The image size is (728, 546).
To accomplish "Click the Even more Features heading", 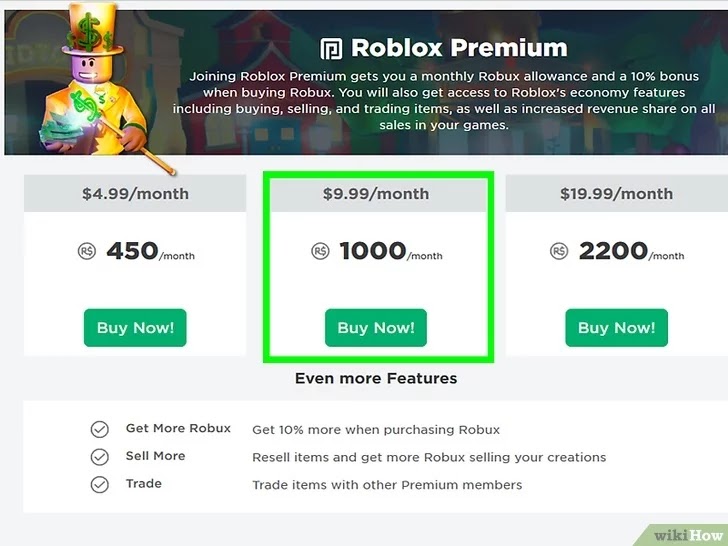I will pyautogui.click(x=376, y=378).
